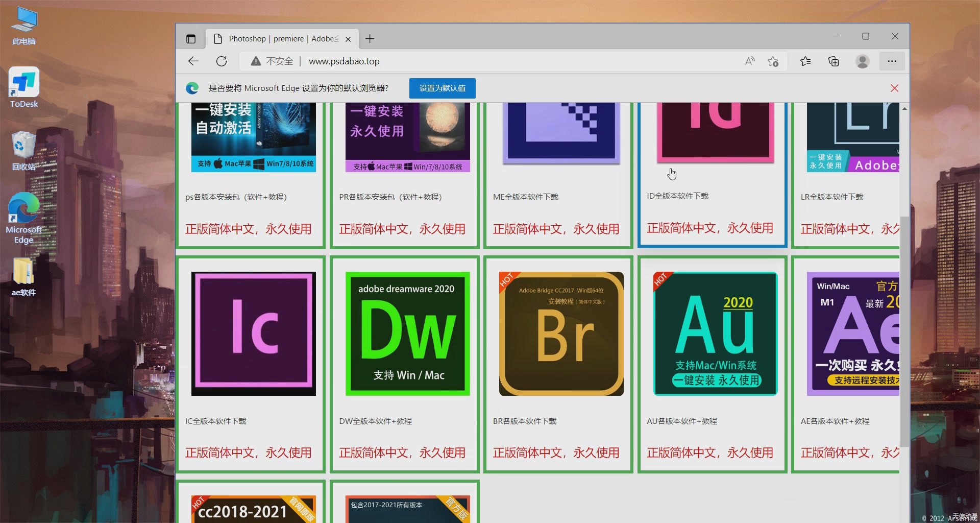Select the Microsoft Edge desktop shortcut
This screenshot has height=523, width=980.
pos(24,219)
